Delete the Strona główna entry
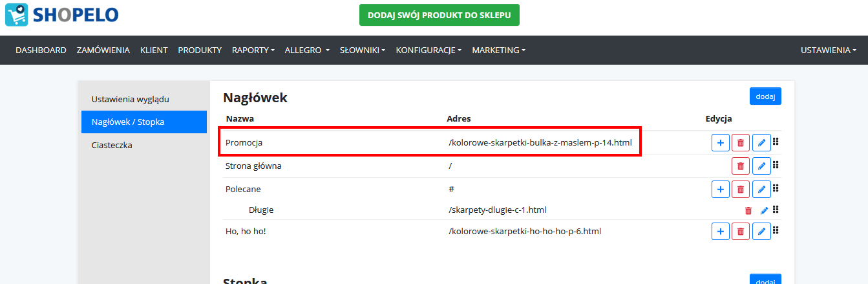This screenshot has width=868, height=284. point(741,166)
